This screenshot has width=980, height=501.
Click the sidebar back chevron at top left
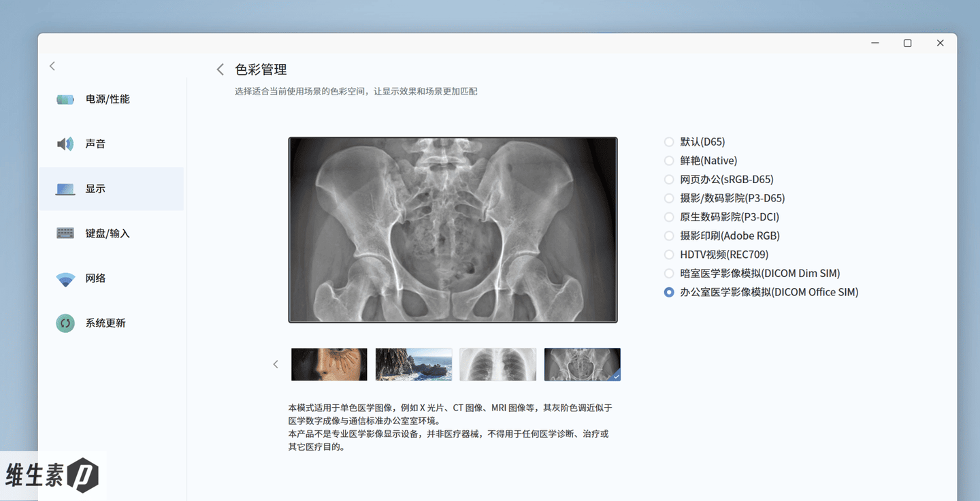coord(52,66)
